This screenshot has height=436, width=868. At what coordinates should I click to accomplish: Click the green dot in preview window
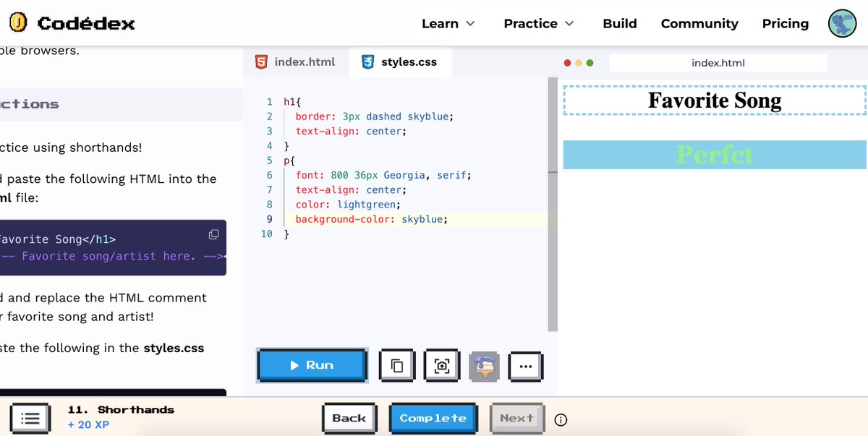click(x=590, y=63)
